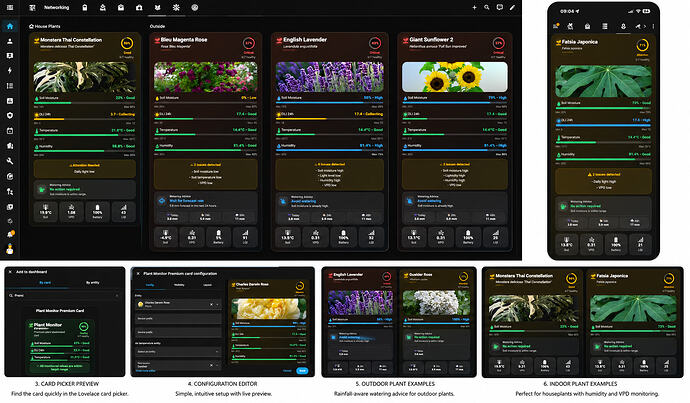
Task: Open Monstera Thai Constellation health ring
Action: click(x=127, y=43)
